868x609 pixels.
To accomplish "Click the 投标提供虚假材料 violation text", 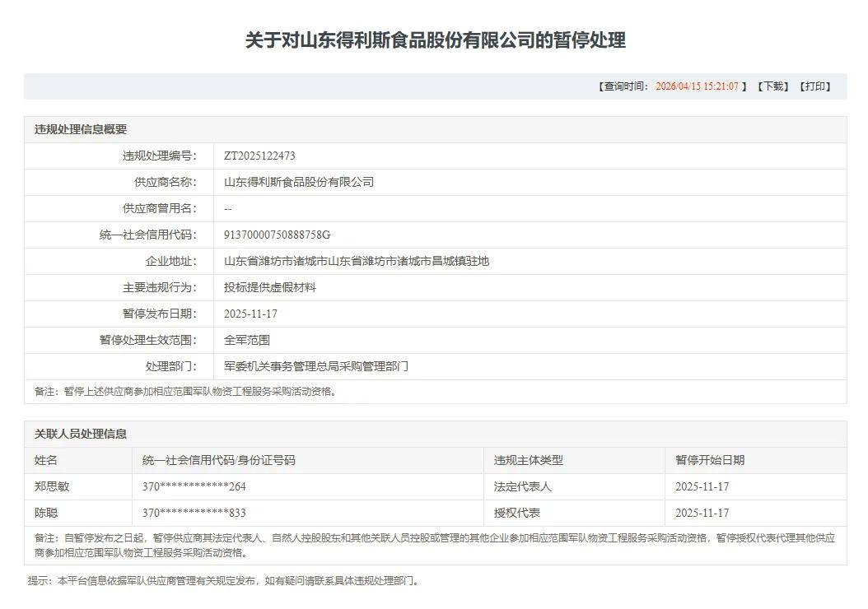I will click(x=272, y=287).
